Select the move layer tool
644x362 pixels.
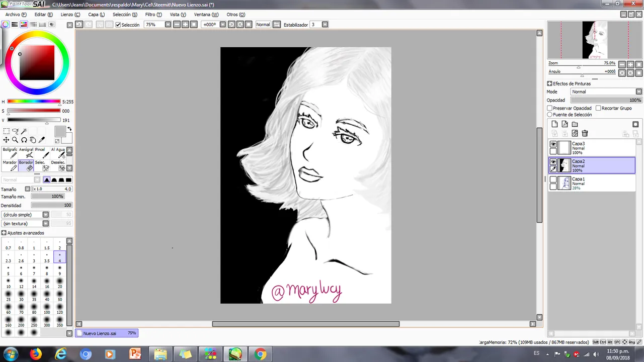point(6,140)
